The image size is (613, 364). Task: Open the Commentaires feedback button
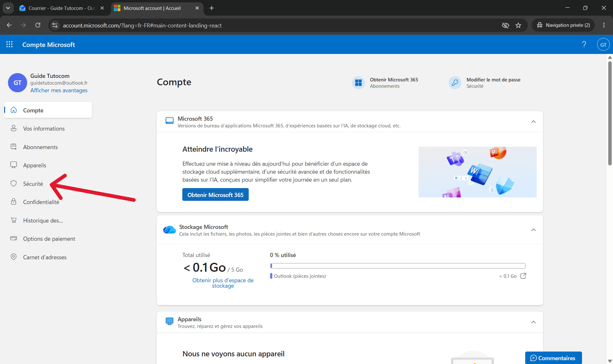click(553, 358)
